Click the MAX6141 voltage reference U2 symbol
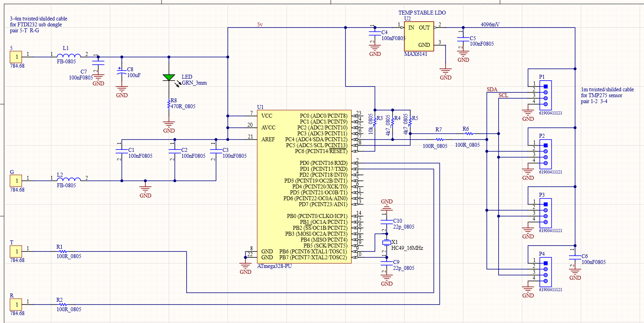The height and width of the screenshot is (323, 644). (x=419, y=36)
